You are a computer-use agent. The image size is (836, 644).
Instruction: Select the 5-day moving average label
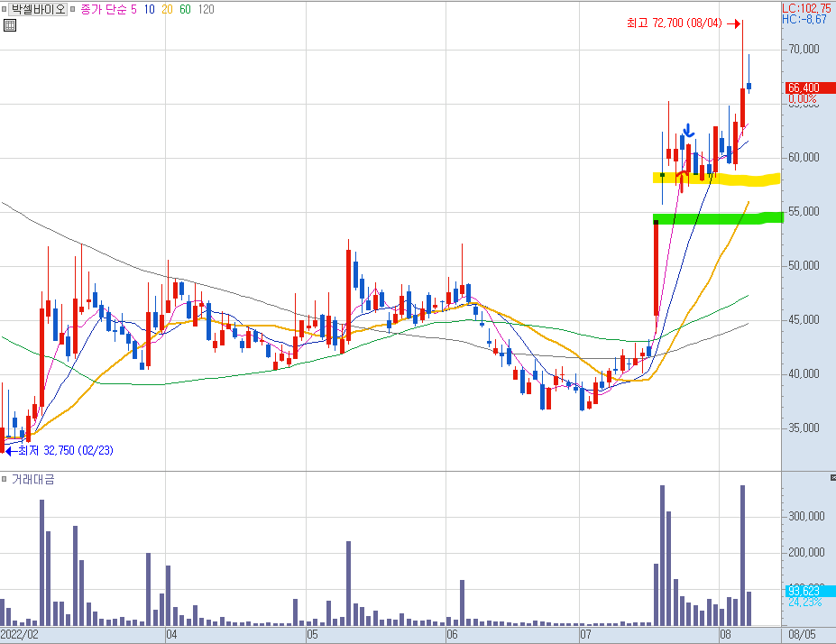pos(133,9)
